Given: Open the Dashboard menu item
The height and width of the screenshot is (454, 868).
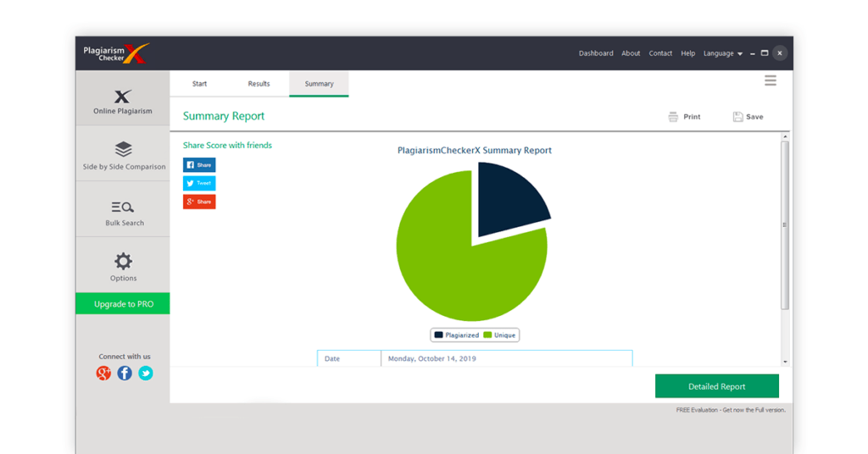Looking at the screenshot, I should (x=596, y=53).
